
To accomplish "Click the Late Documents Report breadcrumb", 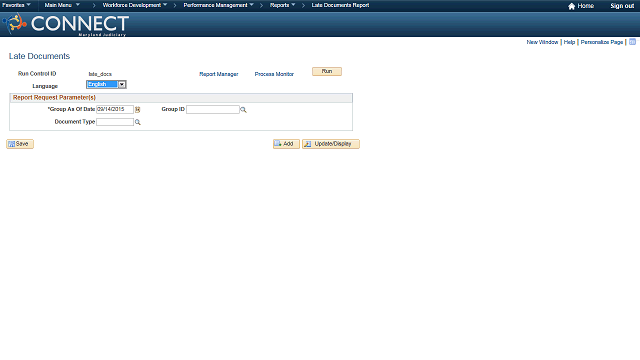I will point(340,5).
